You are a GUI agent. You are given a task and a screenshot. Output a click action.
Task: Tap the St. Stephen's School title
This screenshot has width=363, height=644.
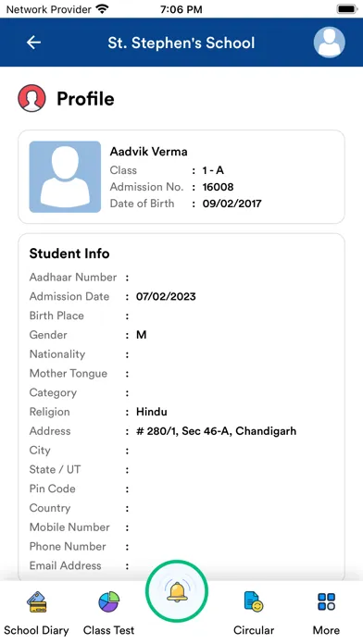coord(181,43)
